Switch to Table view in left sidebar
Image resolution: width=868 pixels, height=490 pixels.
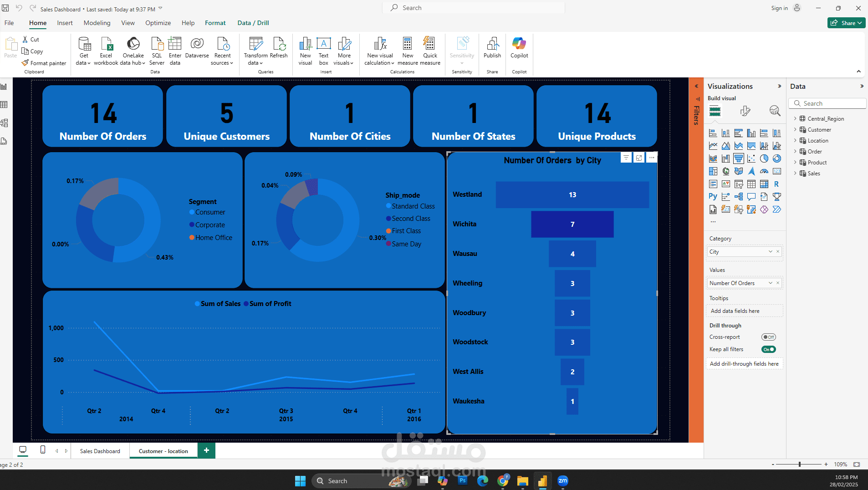pos(4,105)
